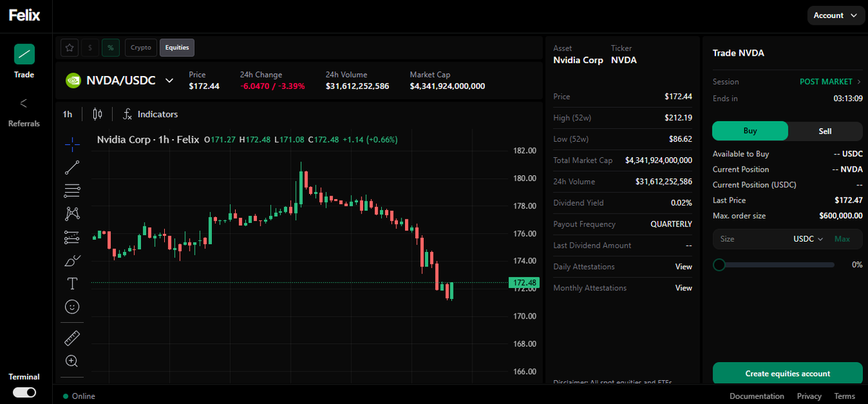This screenshot has width=868, height=404.
Task: Select the Buy tab
Action: click(750, 131)
